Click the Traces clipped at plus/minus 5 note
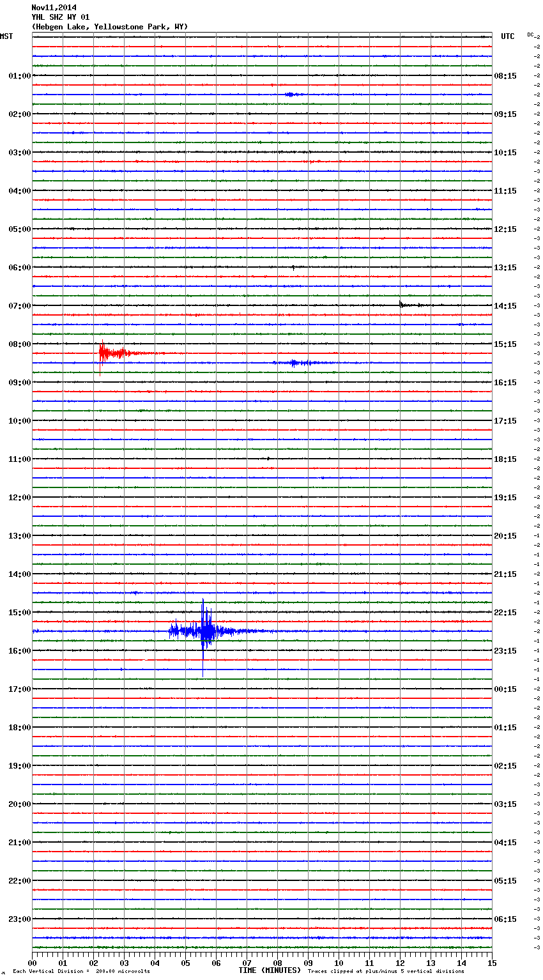 (386, 972)
